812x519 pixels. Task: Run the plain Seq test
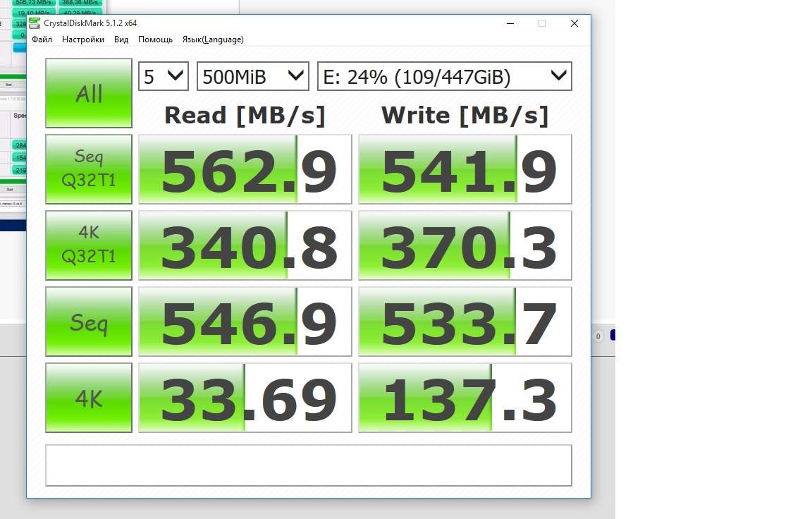point(89,322)
